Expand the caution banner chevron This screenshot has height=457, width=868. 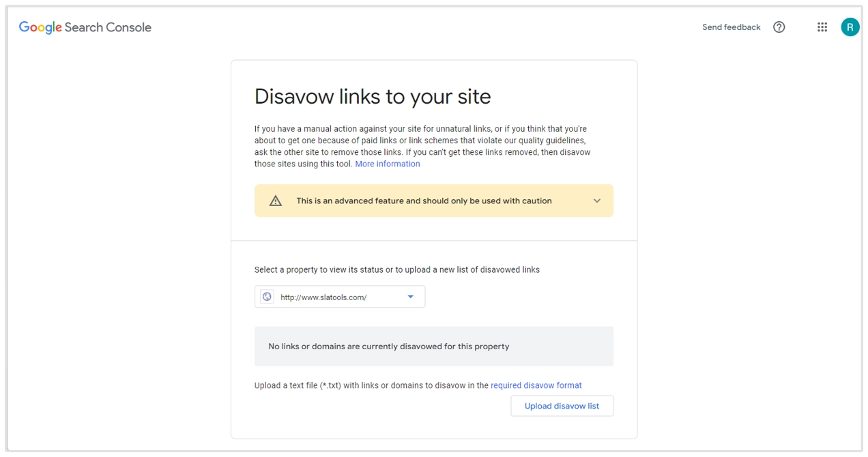click(x=597, y=201)
